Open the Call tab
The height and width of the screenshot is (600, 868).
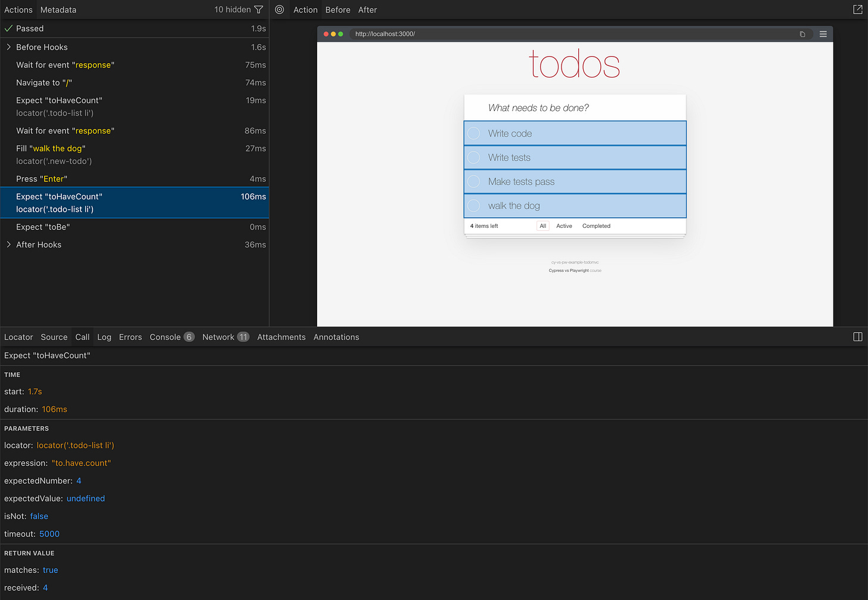(x=82, y=337)
